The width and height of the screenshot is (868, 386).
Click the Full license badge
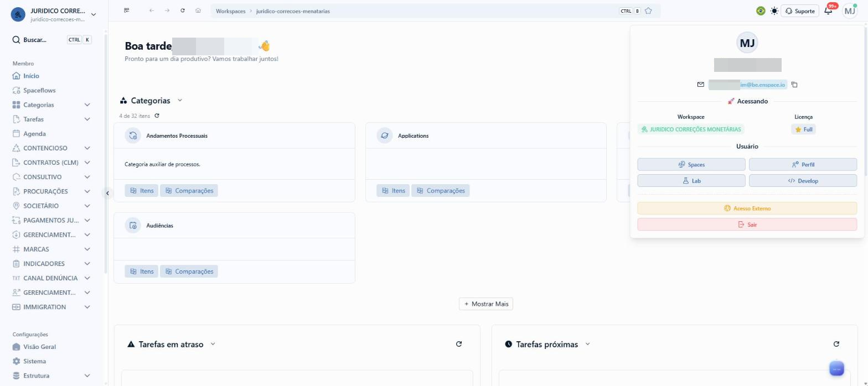click(x=803, y=129)
